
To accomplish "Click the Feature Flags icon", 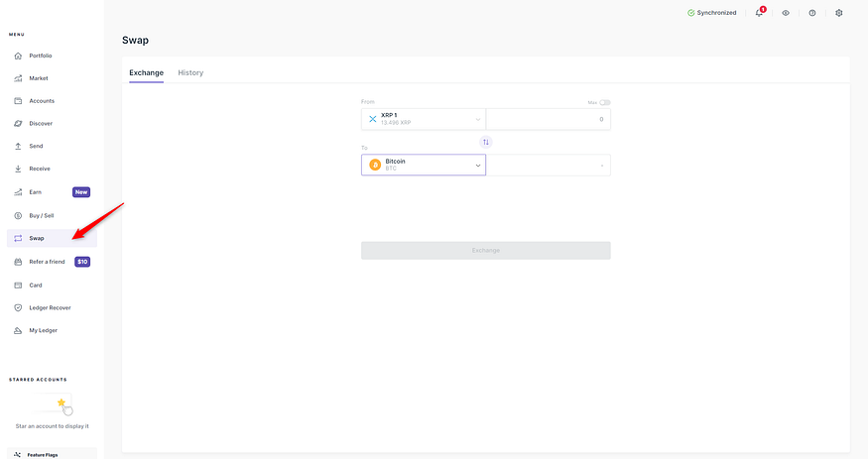I will [x=17, y=455].
